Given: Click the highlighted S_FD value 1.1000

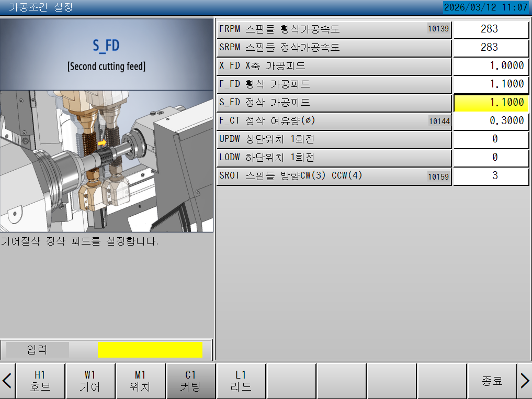Looking at the screenshot, I should click(491, 103).
